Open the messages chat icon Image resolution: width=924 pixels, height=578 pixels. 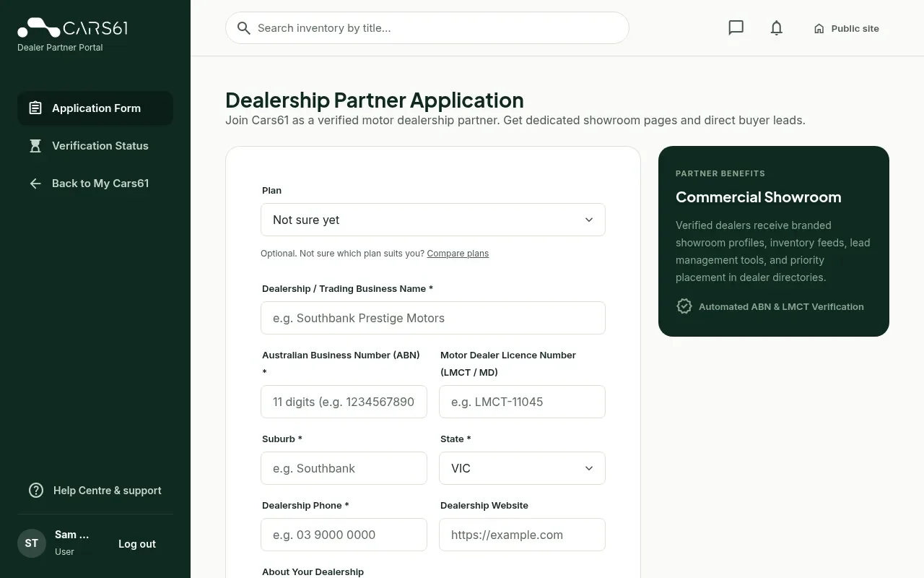pos(736,28)
